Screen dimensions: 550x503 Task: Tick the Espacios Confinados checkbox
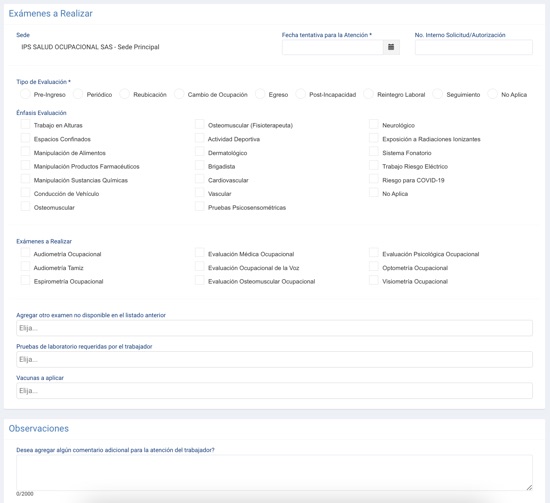(x=25, y=138)
